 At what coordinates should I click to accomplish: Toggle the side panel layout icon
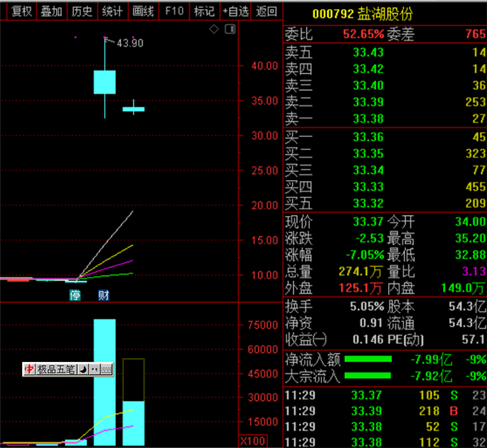tap(231, 29)
